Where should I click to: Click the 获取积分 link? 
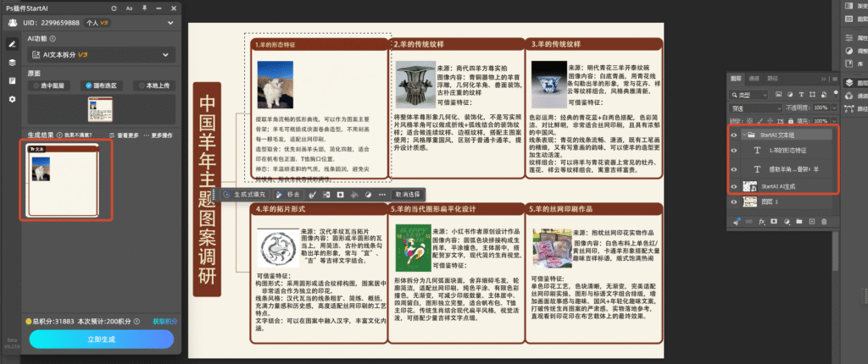point(165,321)
